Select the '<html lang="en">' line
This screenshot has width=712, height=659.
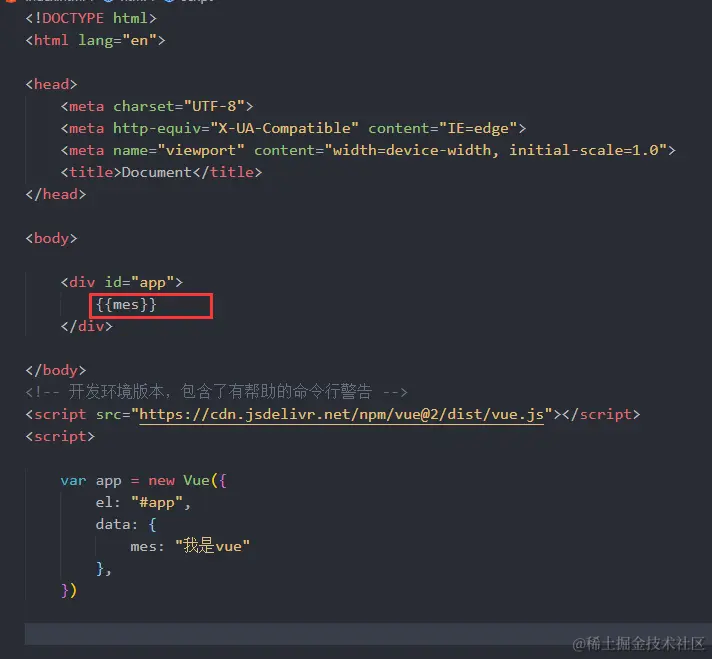pyautogui.click(x=95, y=40)
